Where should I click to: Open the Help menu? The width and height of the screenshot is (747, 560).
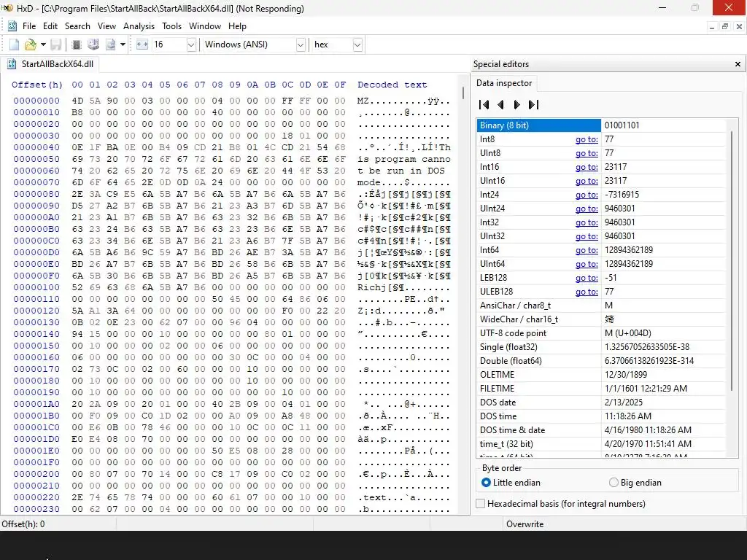[237, 26]
